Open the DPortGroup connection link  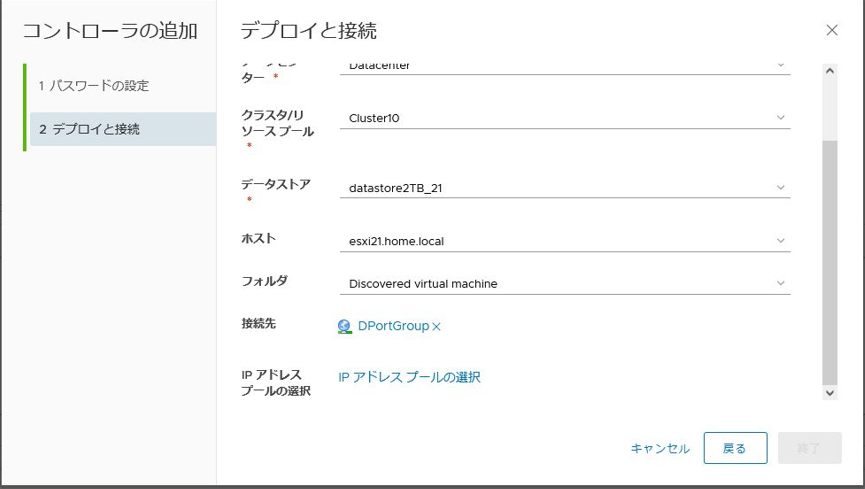click(393, 326)
